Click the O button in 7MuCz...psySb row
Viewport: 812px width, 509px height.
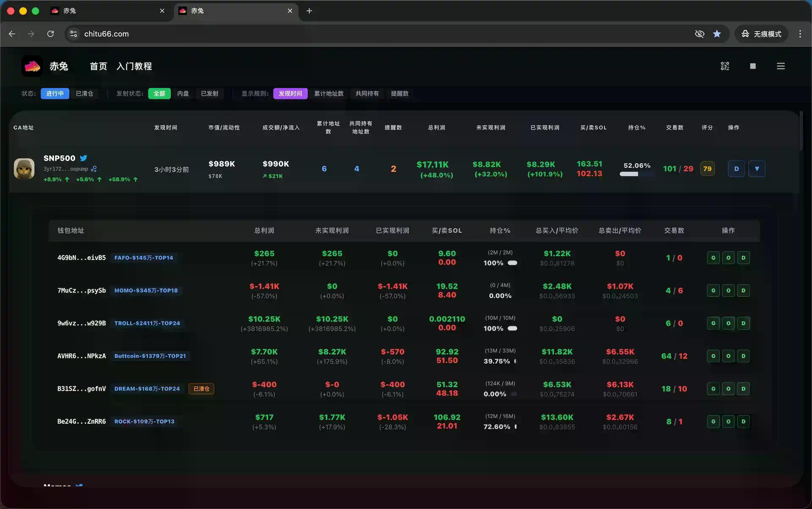728,290
